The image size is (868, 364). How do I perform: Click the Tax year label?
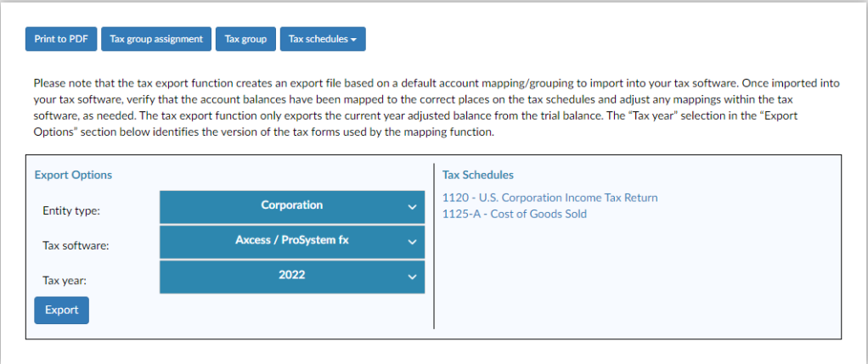(64, 280)
